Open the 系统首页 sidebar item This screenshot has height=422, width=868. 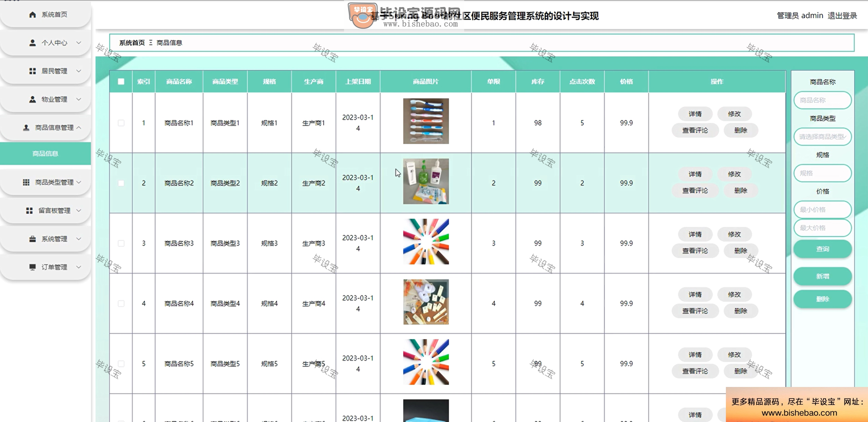click(x=45, y=14)
